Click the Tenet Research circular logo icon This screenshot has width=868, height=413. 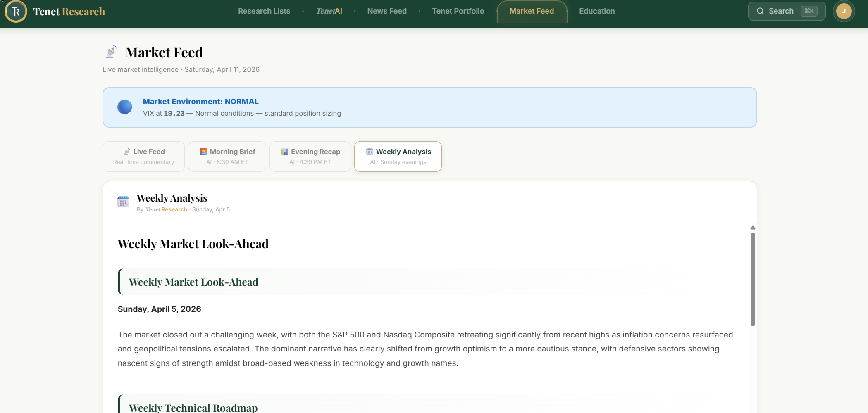tap(16, 11)
